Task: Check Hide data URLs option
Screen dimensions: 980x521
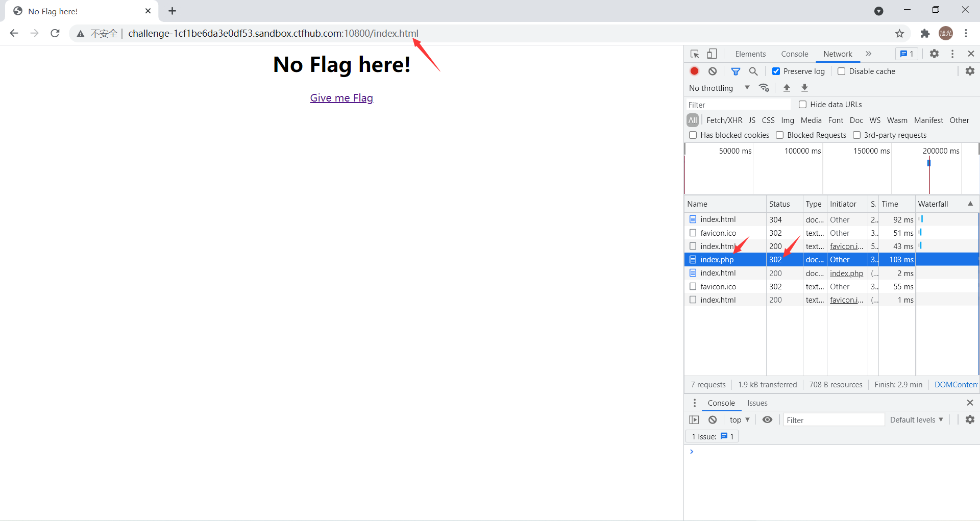Action: (x=802, y=105)
